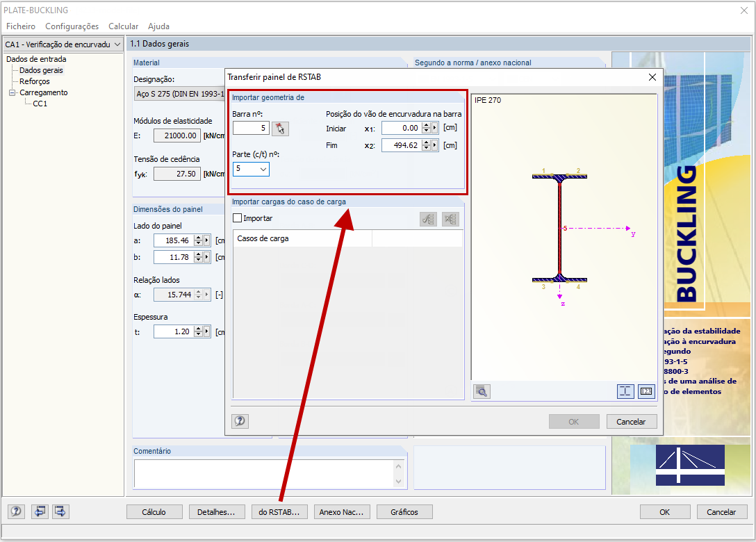Select CC1 load case in tree
Viewport: 756px width, 542px height.
pyautogui.click(x=40, y=104)
